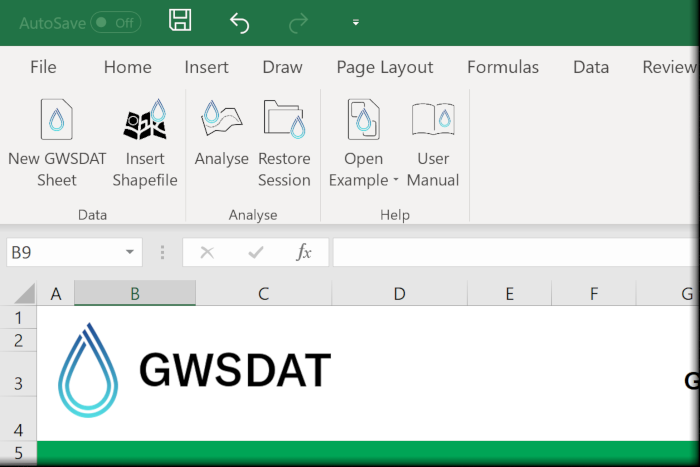Select row 2 header

tap(18, 341)
